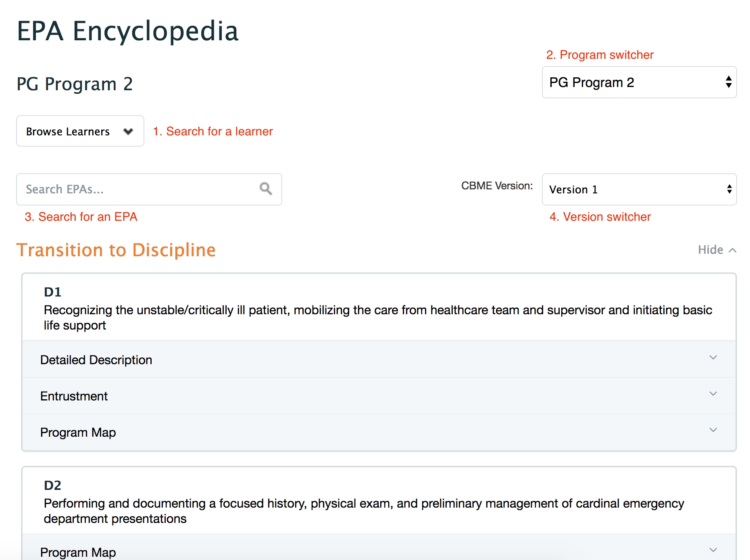750x560 pixels.
Task: Click the Transition to Discipline heading
Action: point(116,250)
